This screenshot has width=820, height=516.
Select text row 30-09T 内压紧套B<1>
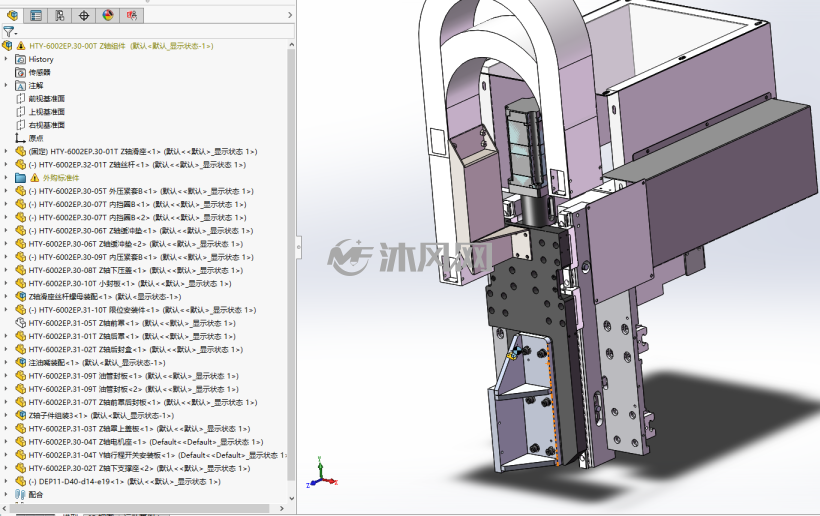(141, 257)
